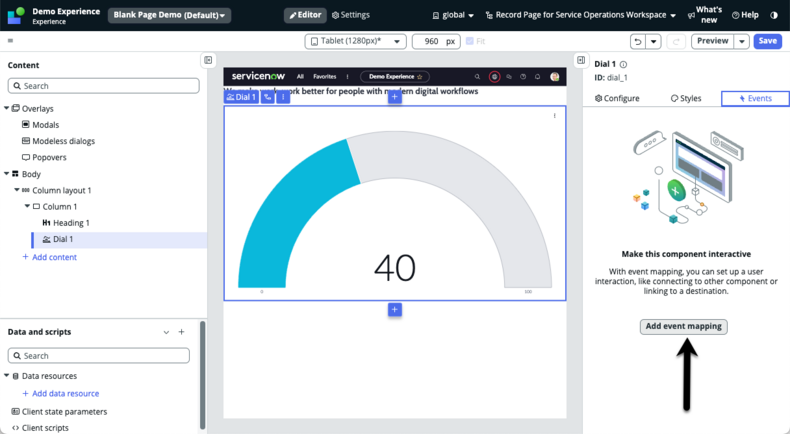This screenshot has width=790, height=434.
Task: Switch to Editor mode
Action: click(305, 15)
